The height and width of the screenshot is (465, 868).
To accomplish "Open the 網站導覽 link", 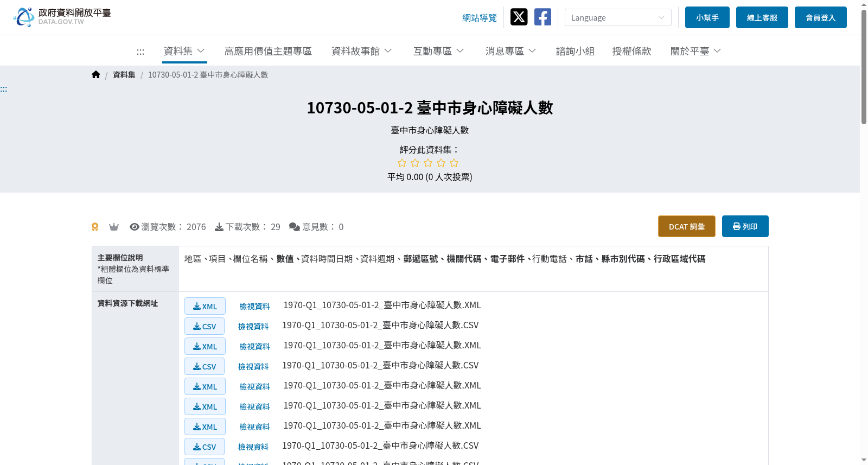I will pos(480,18).
